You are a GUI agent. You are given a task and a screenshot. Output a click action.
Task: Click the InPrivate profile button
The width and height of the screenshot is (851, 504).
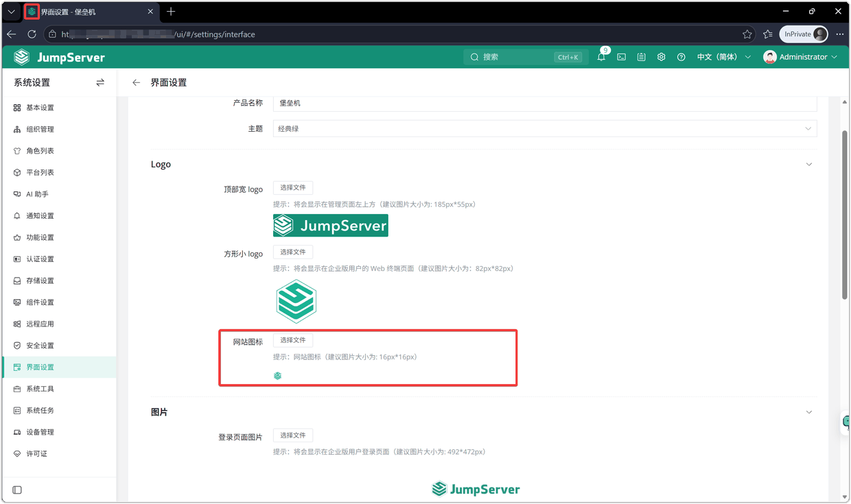[x=804, y=34]
